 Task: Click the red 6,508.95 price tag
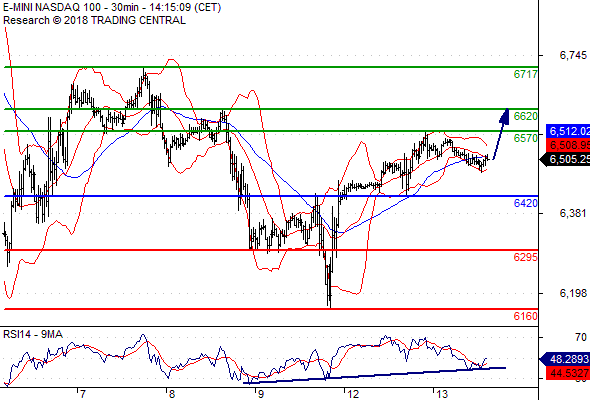point(568,145)
